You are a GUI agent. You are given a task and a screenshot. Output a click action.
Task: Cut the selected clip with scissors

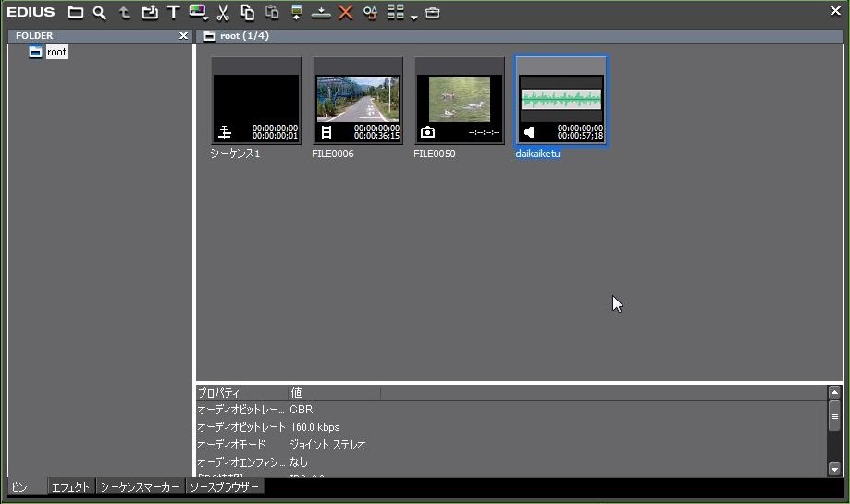(x=223, y=12)
